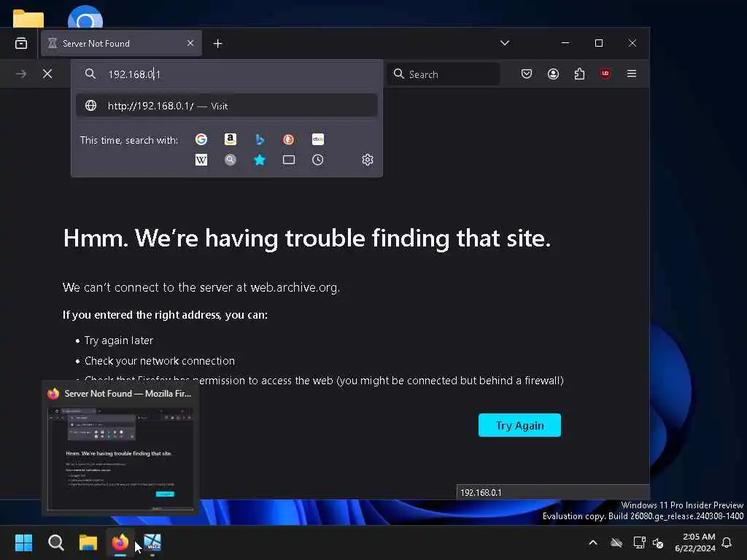Expand the list all tabs chevron
Viewport: 747px width, 560px height.
[505, 43]
